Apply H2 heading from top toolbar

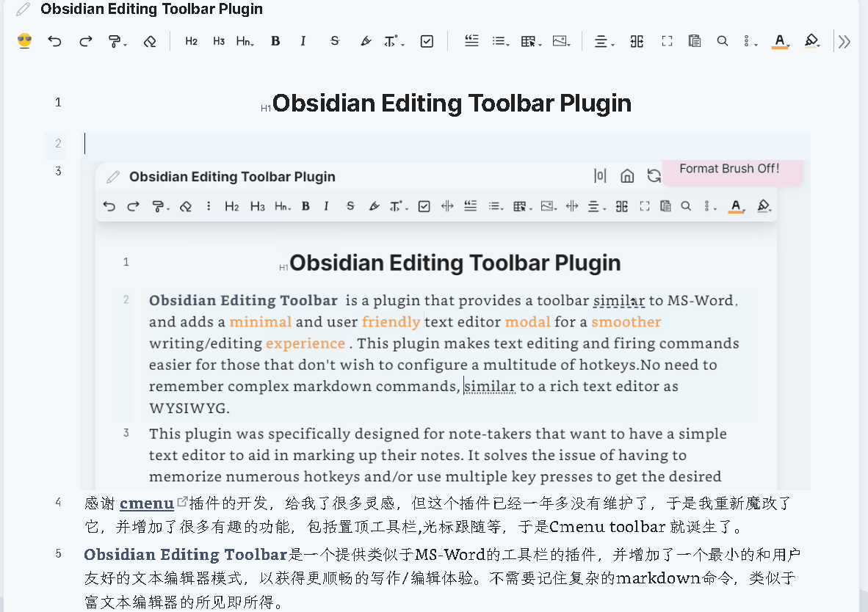192,41
